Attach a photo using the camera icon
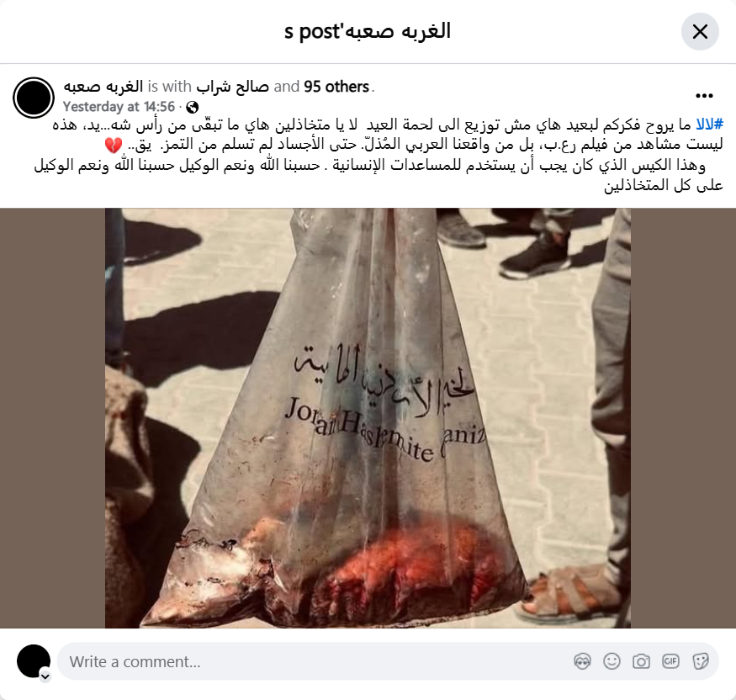This screenshot has width=736, height=700. coord(641,661)
